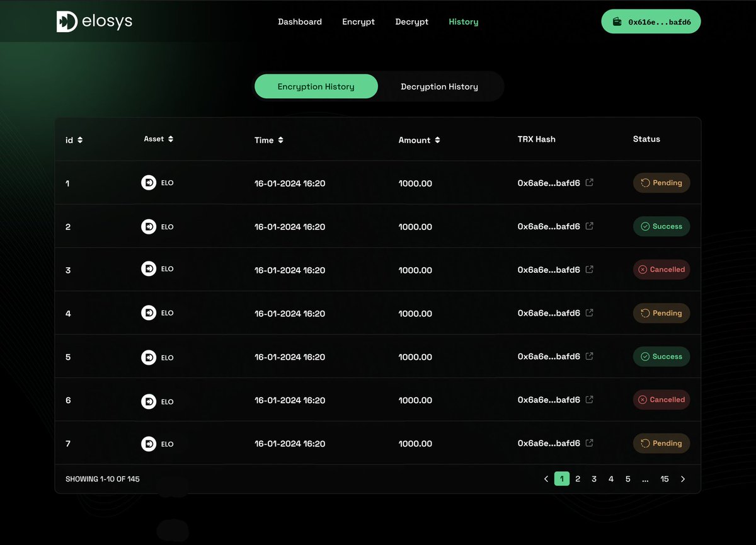The height and width of the screenshot is (545, 756).
Task: Click id cell 6
Action: [x=68, y=401]
